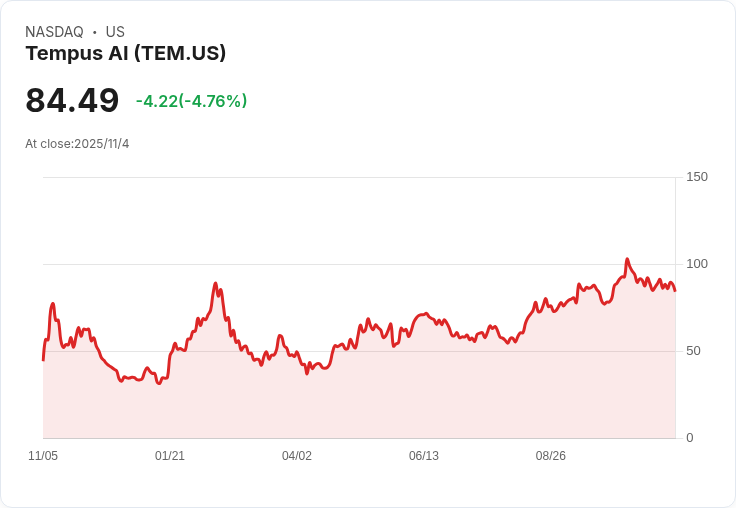The height and width of the screenshot is (508, 736).
Task: Click the 50 y-axis label
Action: point(696,351)
